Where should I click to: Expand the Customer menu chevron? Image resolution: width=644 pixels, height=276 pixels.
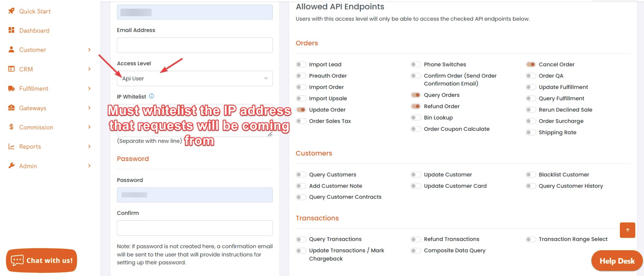click(x=89, y=50)
